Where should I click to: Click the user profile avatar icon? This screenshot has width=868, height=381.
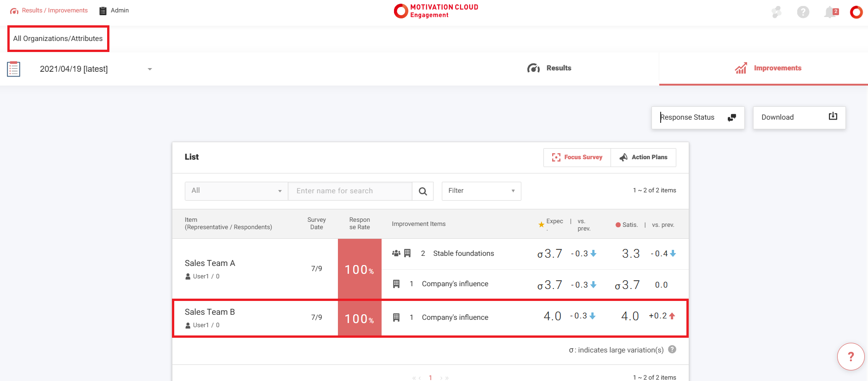(x=856, y=12)
